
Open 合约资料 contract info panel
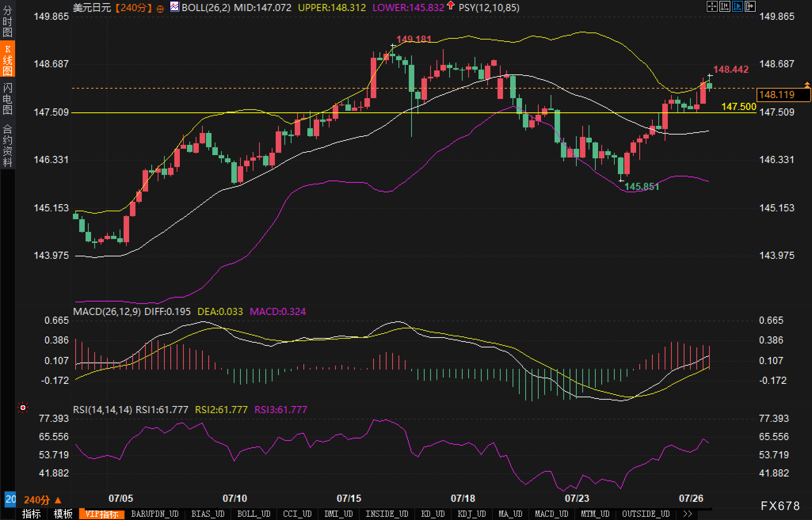click(x=8, y=145)
